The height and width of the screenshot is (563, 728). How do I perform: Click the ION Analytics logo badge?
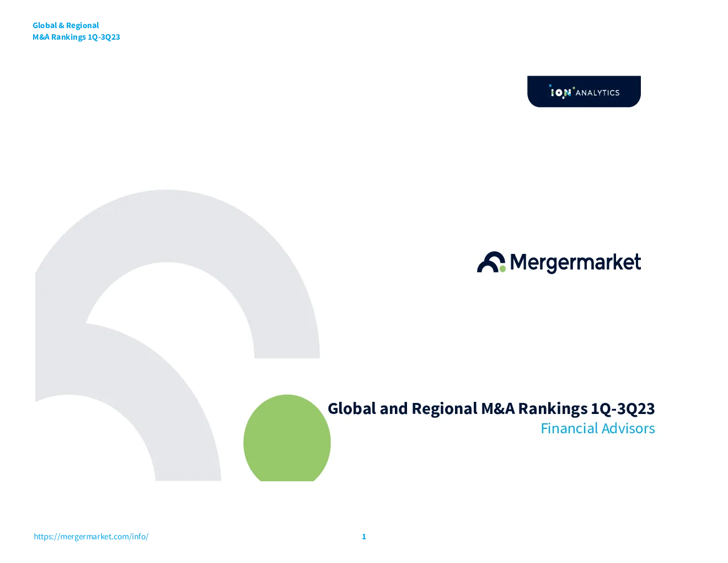click(x=584, y=92)
